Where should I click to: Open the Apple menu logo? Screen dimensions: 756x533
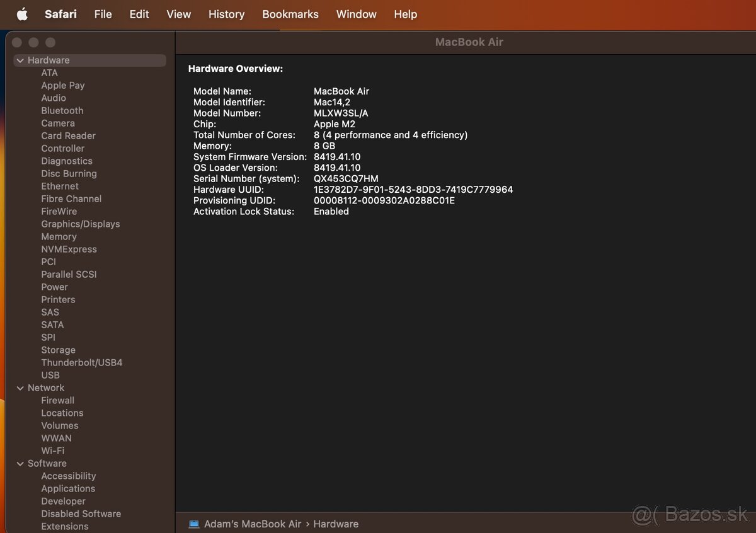click(x=22, y=14)
